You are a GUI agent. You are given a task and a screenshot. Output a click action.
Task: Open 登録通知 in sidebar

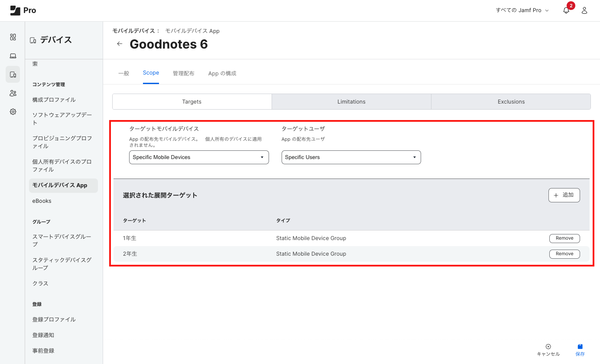point(43,335)
